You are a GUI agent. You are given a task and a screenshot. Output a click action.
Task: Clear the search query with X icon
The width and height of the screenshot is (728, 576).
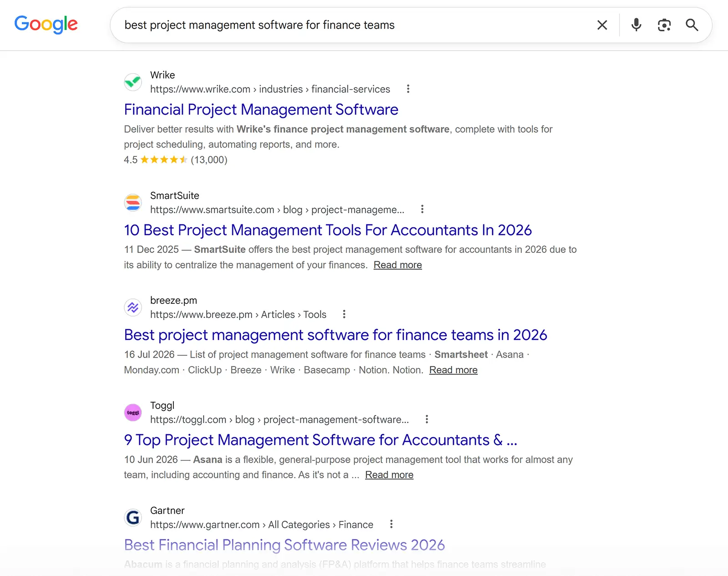(x=602, y=25)
